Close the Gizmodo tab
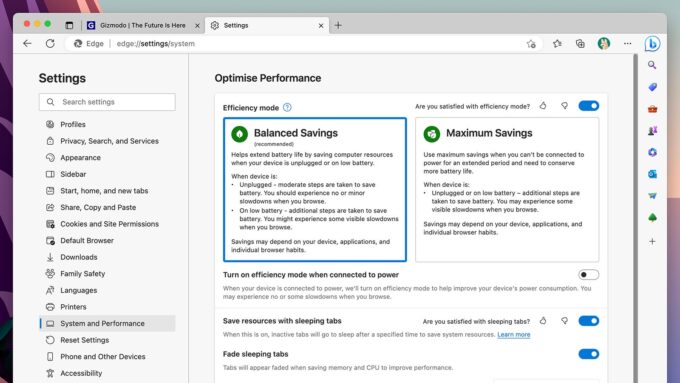The image size is (680, 383). click(197, 26)
